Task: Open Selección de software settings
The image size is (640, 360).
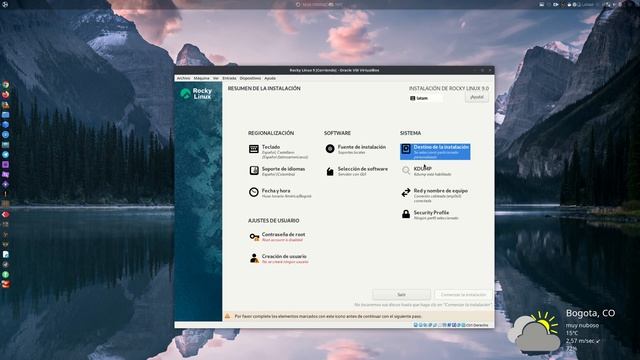Action: 356,171
